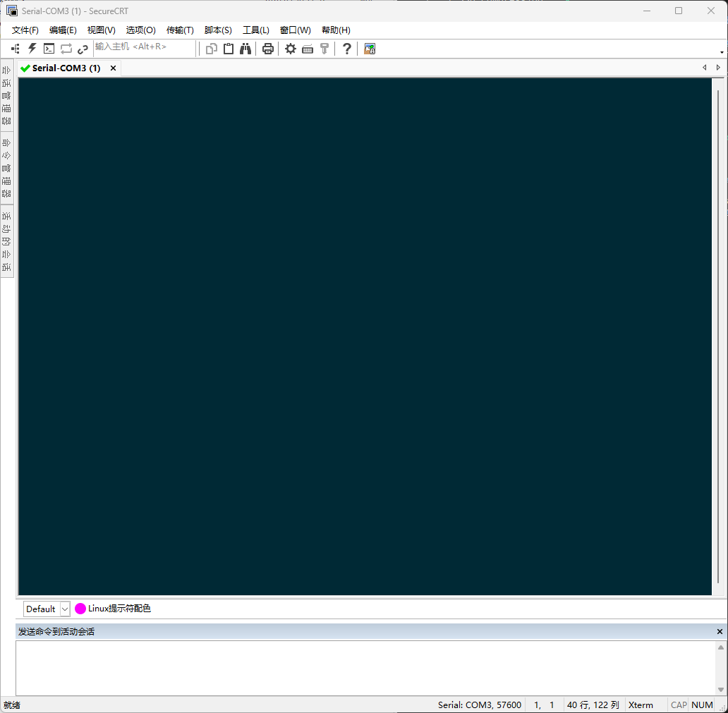Image resolution: width=728 pixels, height=713 pixels.
Task: Click the NUM indicator in status bar
Action: pyautogui.click(x=702, y=705)
